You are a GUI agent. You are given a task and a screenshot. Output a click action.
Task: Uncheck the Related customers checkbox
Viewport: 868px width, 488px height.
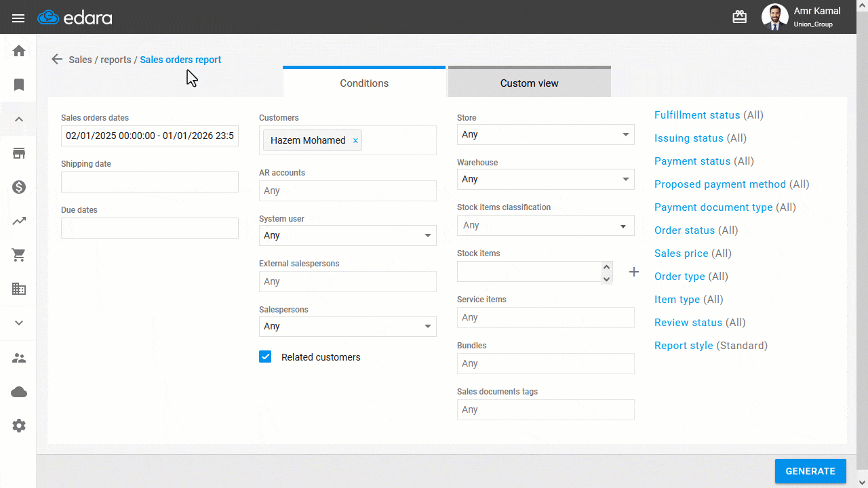[x=265, y=357]
